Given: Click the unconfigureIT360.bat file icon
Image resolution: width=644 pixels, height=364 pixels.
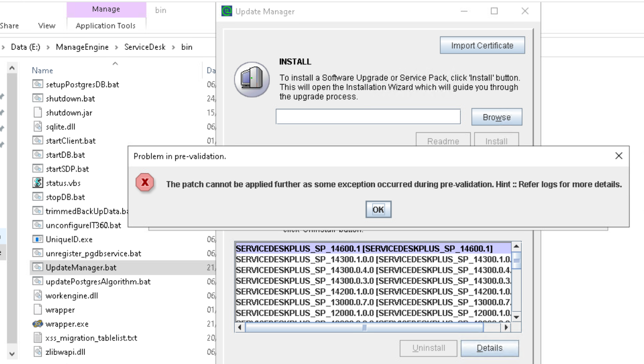Looking at the screenshot, I should click(38, 225).
